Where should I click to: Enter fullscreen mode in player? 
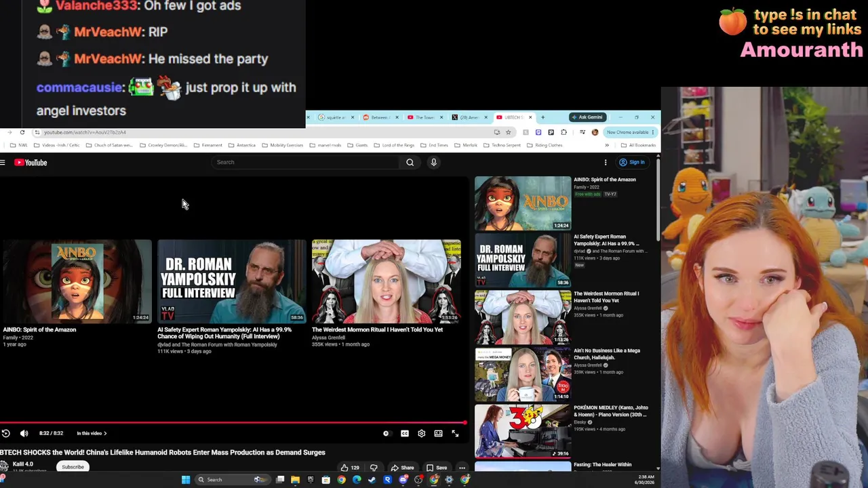(x=455, y=434)
